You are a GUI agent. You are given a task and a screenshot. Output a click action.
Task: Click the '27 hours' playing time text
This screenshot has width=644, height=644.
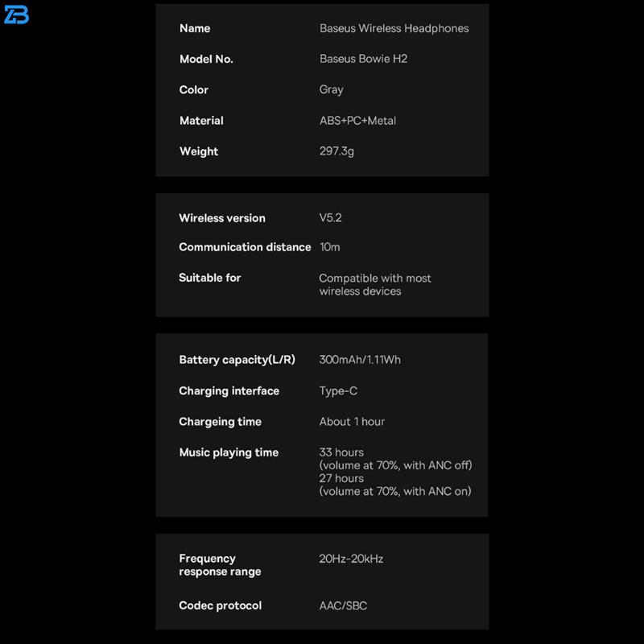(341, 478)
